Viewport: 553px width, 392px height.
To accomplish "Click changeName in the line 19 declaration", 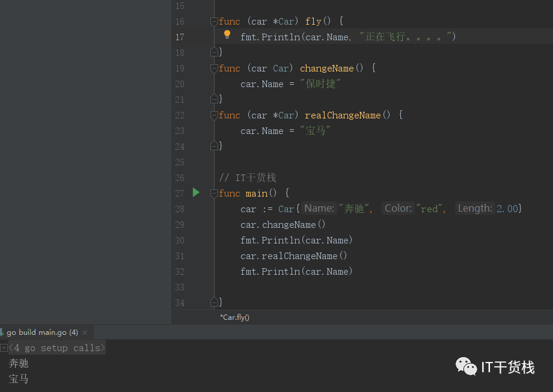I will [326, 69].
